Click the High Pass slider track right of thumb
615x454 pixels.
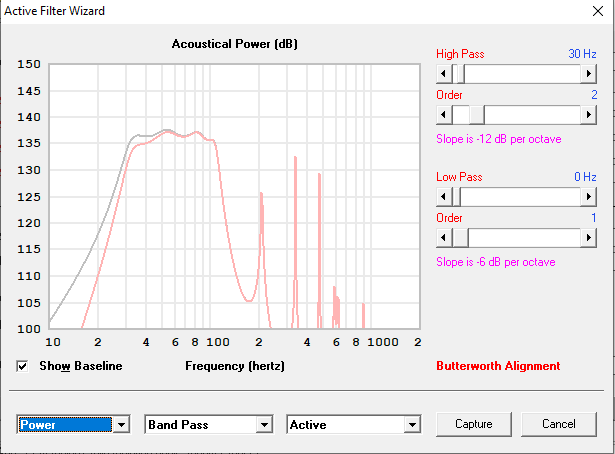pyautogui.click(x=522, y=73)
